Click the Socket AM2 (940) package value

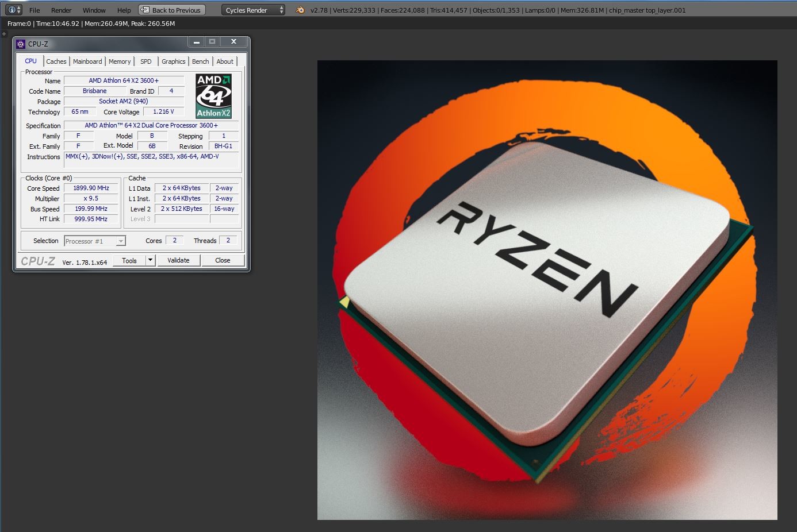point(124,101)
